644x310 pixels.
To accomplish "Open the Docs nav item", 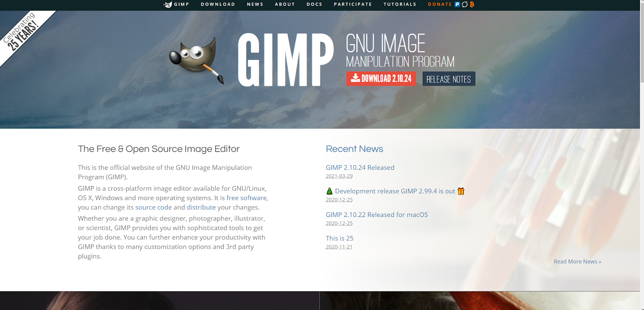I will click(314, 4).
